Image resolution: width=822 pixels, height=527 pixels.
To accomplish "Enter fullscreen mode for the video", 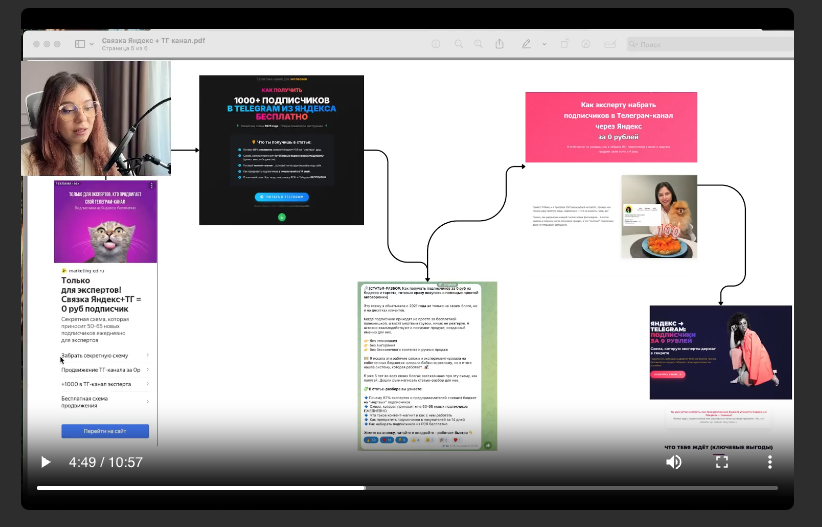I will point(722,462).
